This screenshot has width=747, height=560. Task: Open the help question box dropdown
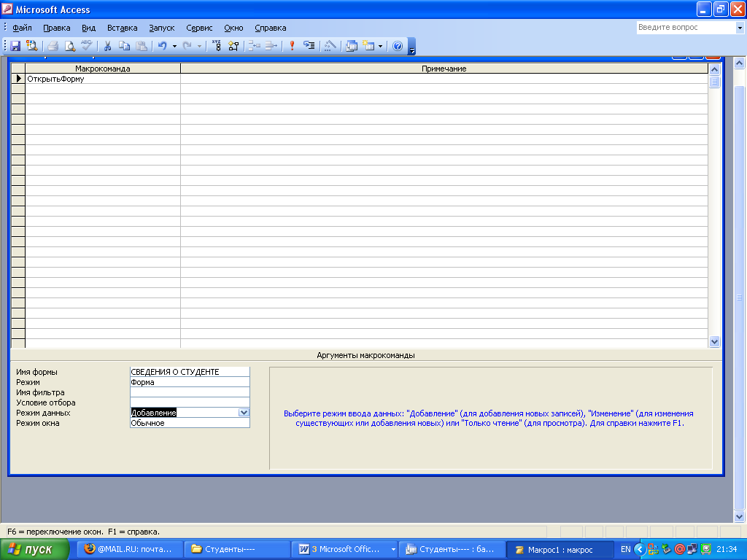click(740, 28)
